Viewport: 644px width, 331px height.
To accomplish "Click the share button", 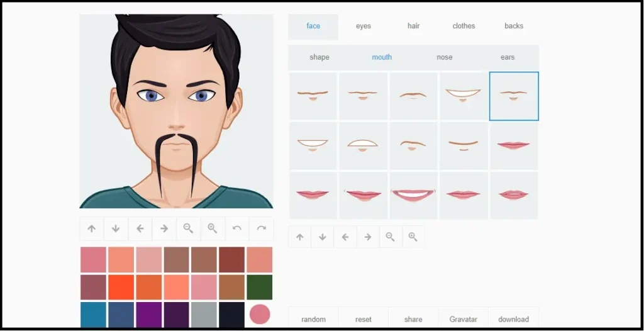I will 413,319.
